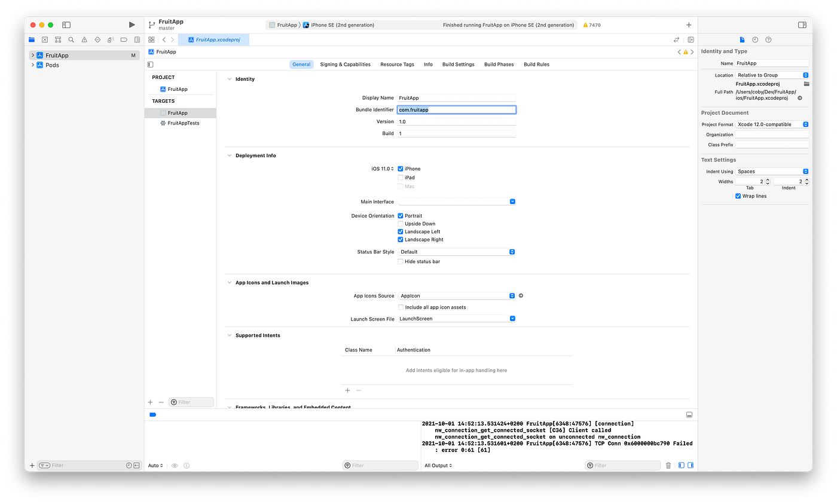This screenshot has height=504, width=837.
Task: Increase the Tab width stepper
Action: point(768,179)
